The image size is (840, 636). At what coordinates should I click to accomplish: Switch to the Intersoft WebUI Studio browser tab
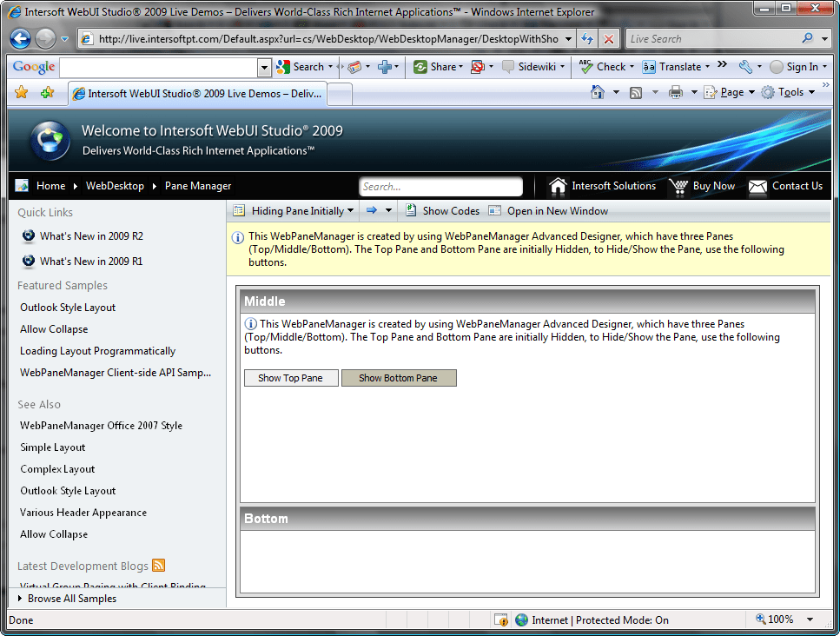198,93
